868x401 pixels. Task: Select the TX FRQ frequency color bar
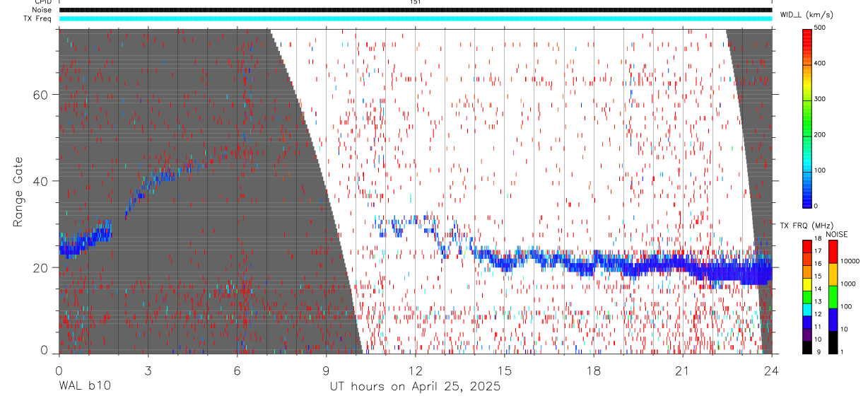807,297
